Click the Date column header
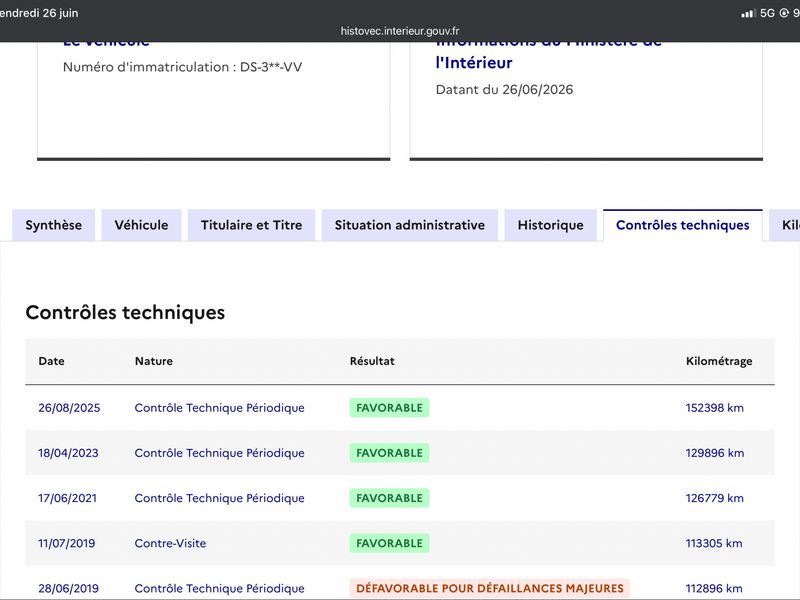The height and width of the screenshot is (600, 800). [52, 361]
